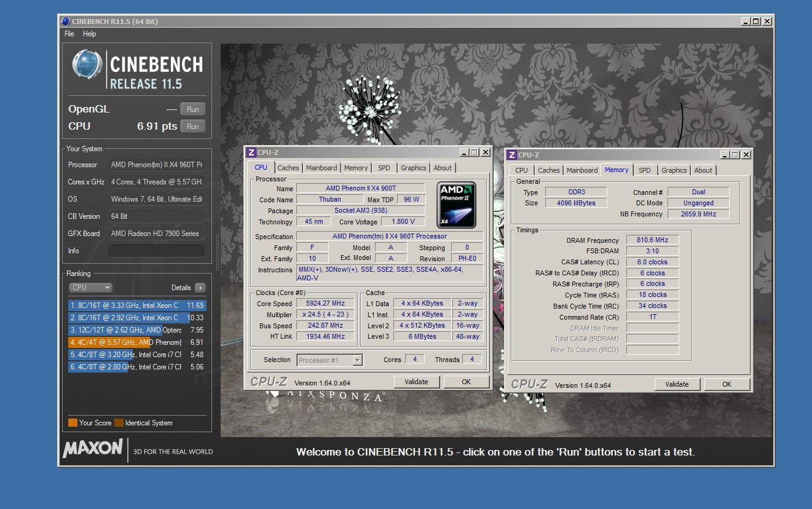Click Validate in left CPU-Z window
The width and height of the screenshot is (812, 509).
(416, 382)
